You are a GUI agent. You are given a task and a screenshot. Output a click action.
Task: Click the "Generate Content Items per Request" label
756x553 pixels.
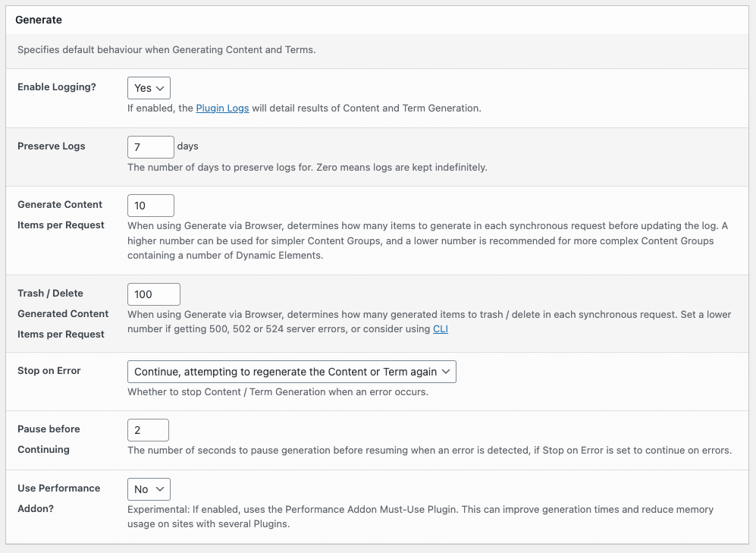point(60,215)
